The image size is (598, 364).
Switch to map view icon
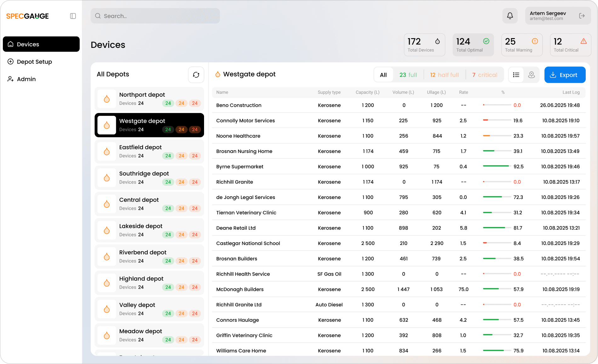(532, 75)
